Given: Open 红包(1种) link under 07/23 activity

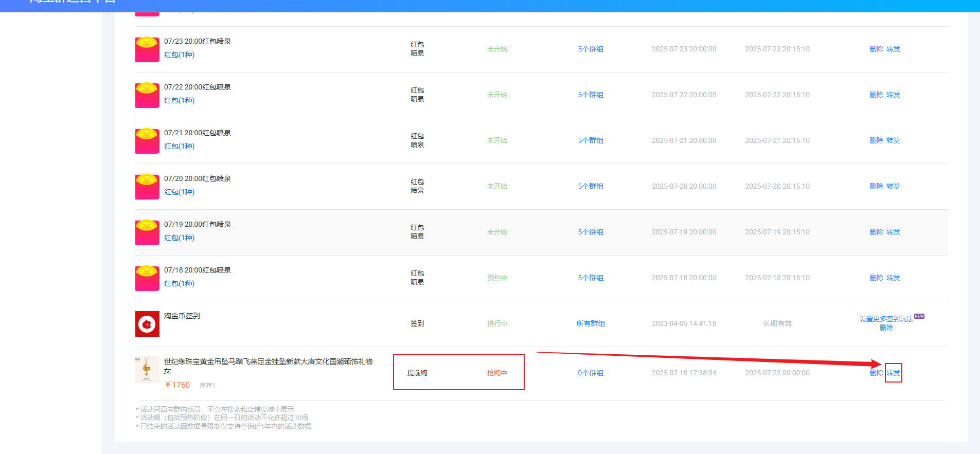Looking at the screenshot, I should [179, 55].
